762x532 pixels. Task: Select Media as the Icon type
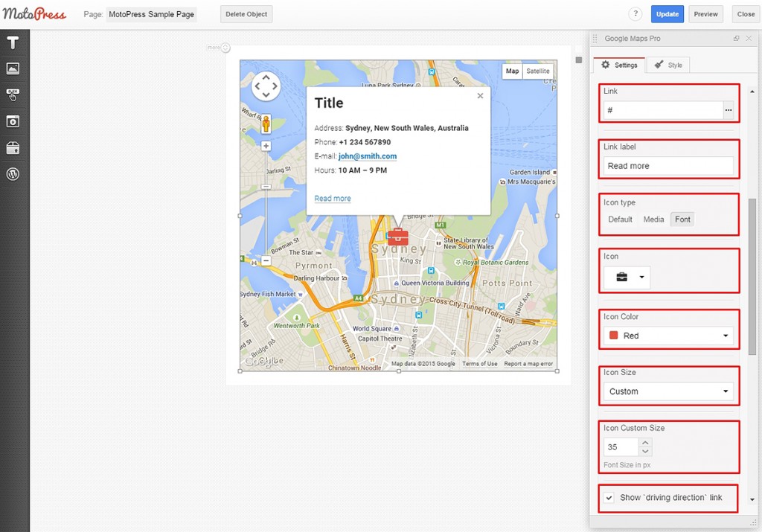[x=653, y=219]
